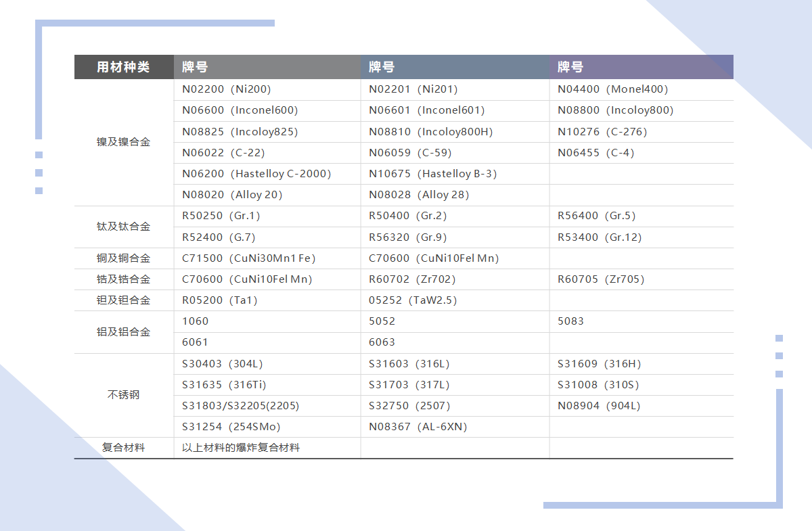Click the R56320 (Gr.9) cell
Image resolution: width=812 pixels, height=531 pixels.
coord(455,237)
